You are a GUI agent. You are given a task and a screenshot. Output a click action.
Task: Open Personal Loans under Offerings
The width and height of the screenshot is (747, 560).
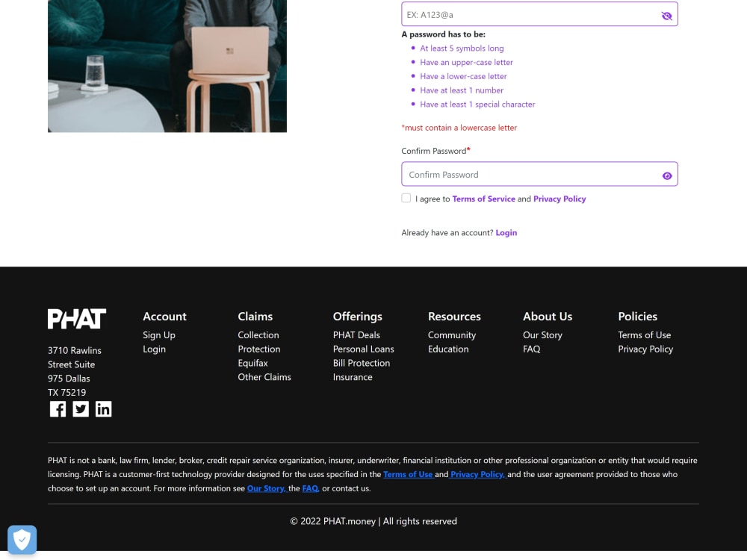[x=364, y=349]
